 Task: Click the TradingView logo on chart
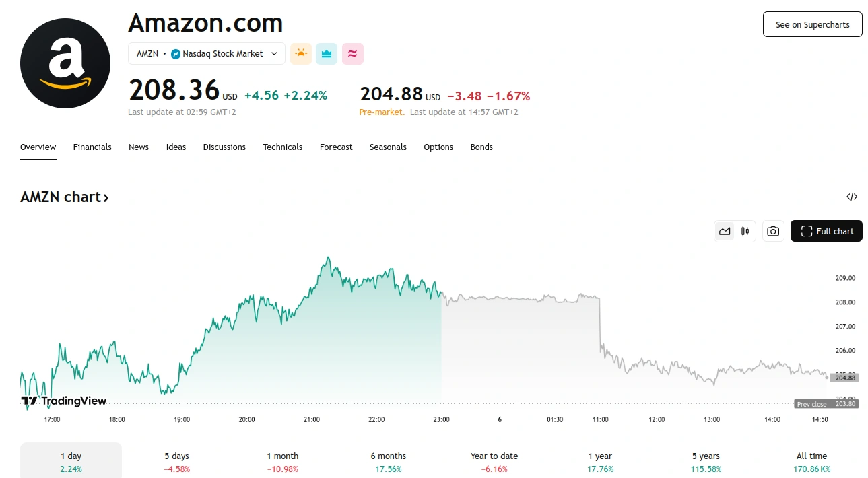[x=64, y=401]
